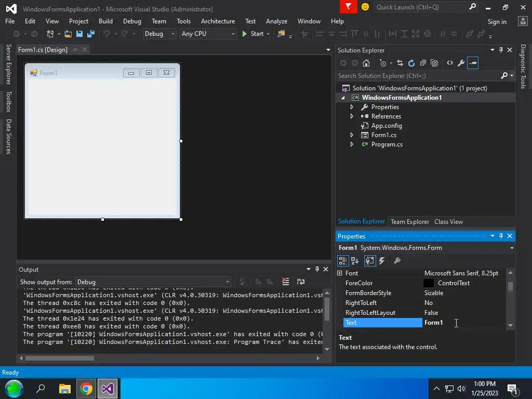Click the Find in Files toolbar icon
The width and height of the screenshot is (532, 399).
tap(281, 34)
